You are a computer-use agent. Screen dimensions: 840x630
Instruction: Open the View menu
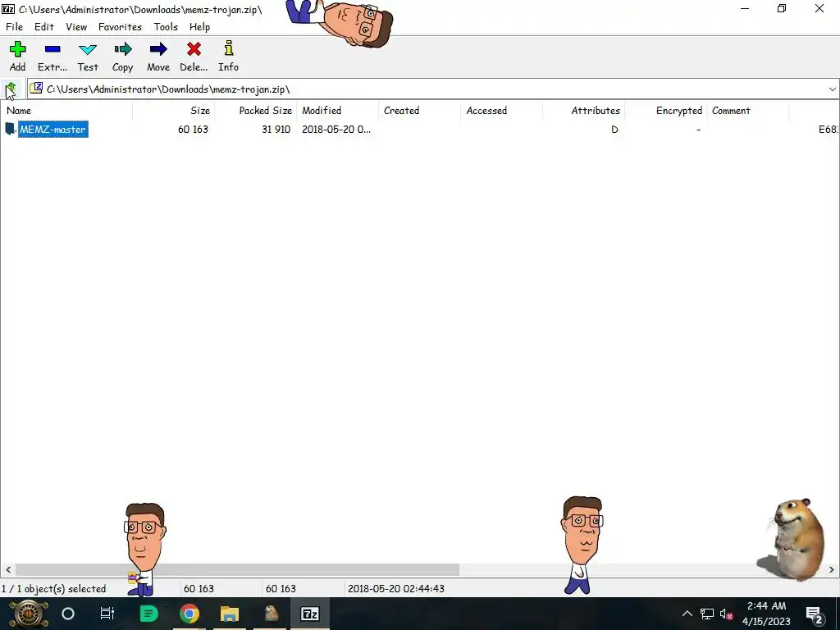coord(76,27)
